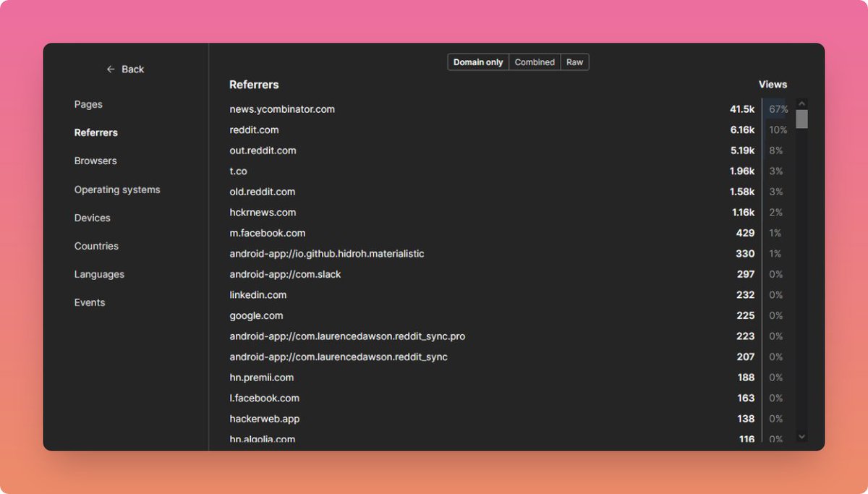Click the 2% share value

click(x=776, y=213)
